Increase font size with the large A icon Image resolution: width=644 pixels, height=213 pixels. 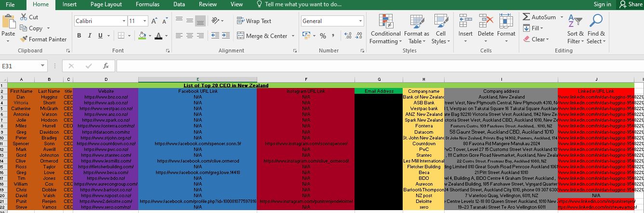coord(154,21)
